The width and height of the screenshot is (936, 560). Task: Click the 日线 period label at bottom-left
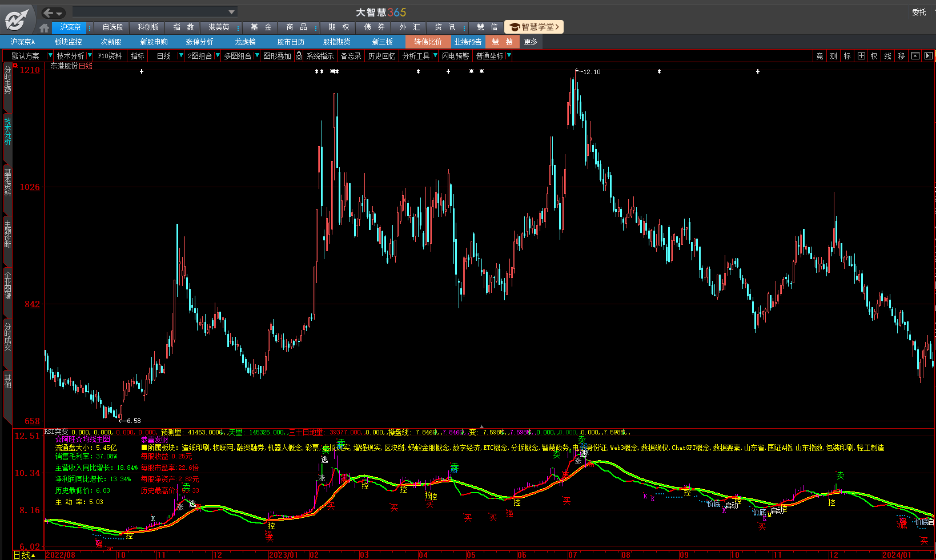[22, 555]
